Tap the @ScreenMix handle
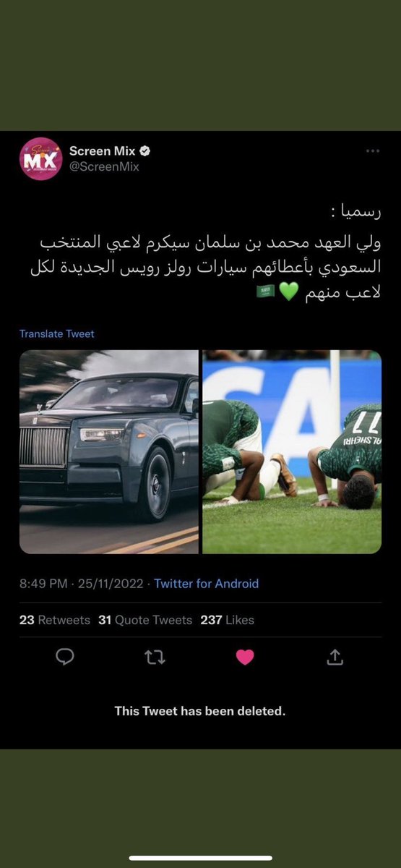This screenshot has height=868, width=401. click(x=104, y=167)
